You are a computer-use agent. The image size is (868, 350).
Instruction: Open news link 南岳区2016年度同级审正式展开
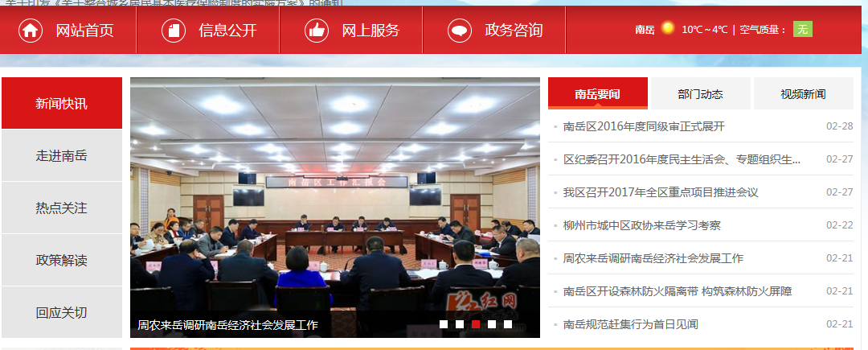644,126
